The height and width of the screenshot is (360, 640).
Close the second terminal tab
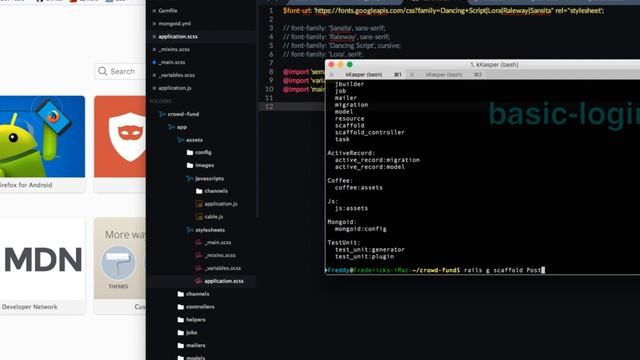coord(412,75)
